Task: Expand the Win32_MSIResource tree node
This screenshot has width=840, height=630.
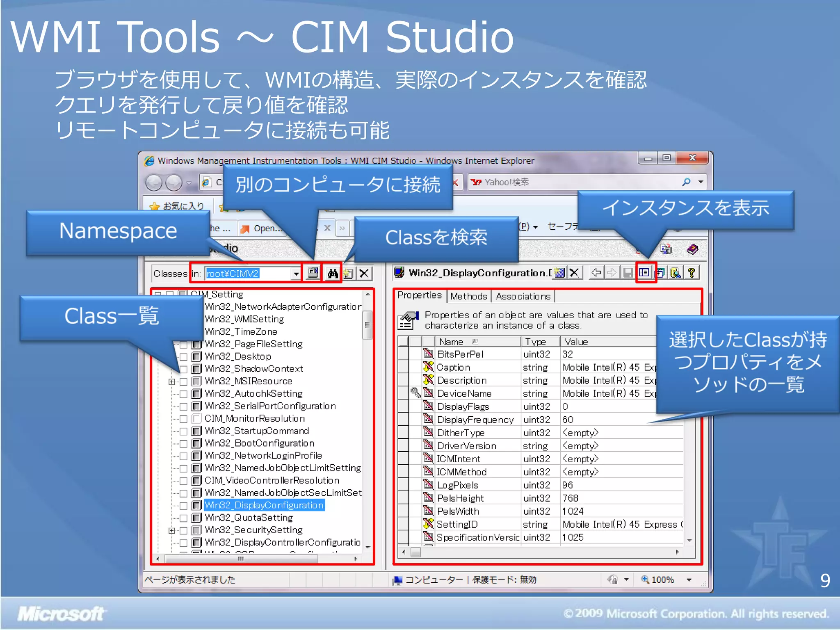Action: pyautogui.click(x=171, y=382)
